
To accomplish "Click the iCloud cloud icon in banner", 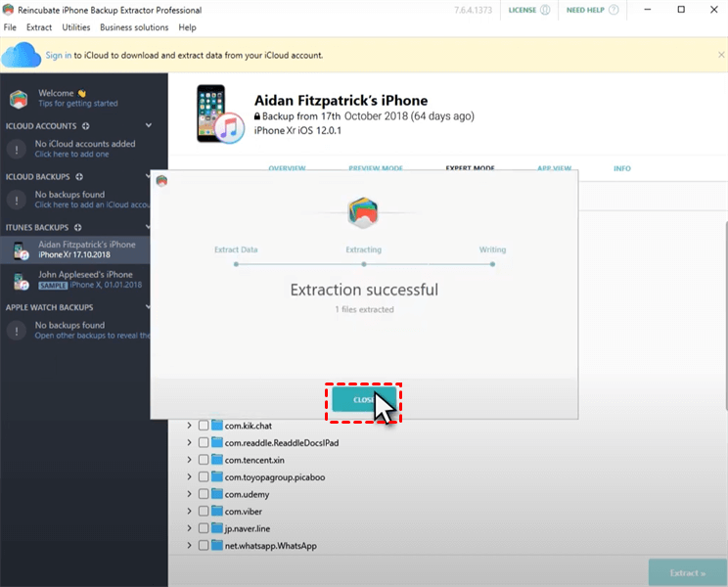I will click(21, 55).
